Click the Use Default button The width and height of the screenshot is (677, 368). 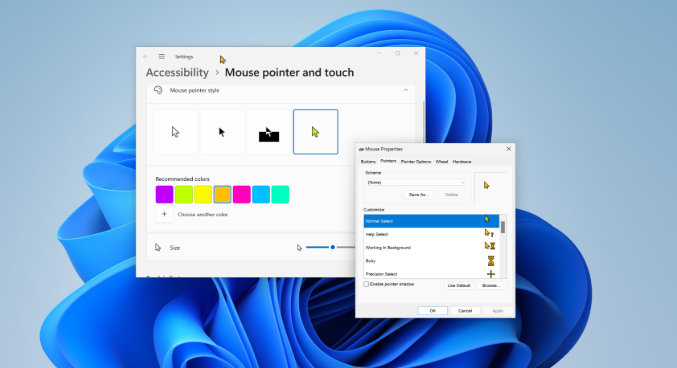pyautogui.click(x=459, y=286)
